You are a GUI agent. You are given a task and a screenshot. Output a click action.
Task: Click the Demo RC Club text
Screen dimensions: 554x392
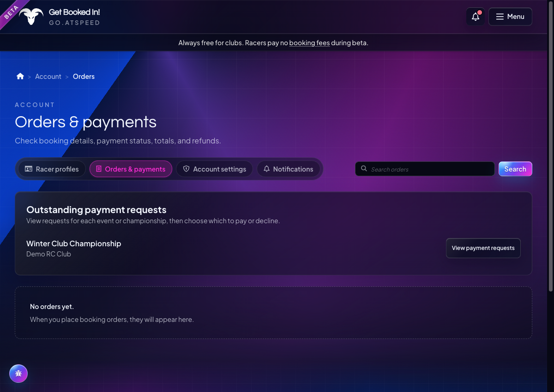click(x=48, y=254)
